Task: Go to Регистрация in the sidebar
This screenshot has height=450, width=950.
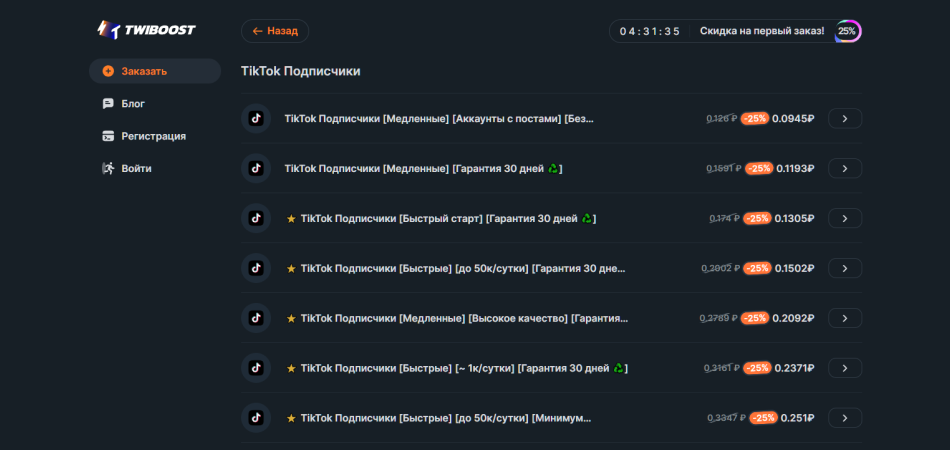Action: click(153, 136)
